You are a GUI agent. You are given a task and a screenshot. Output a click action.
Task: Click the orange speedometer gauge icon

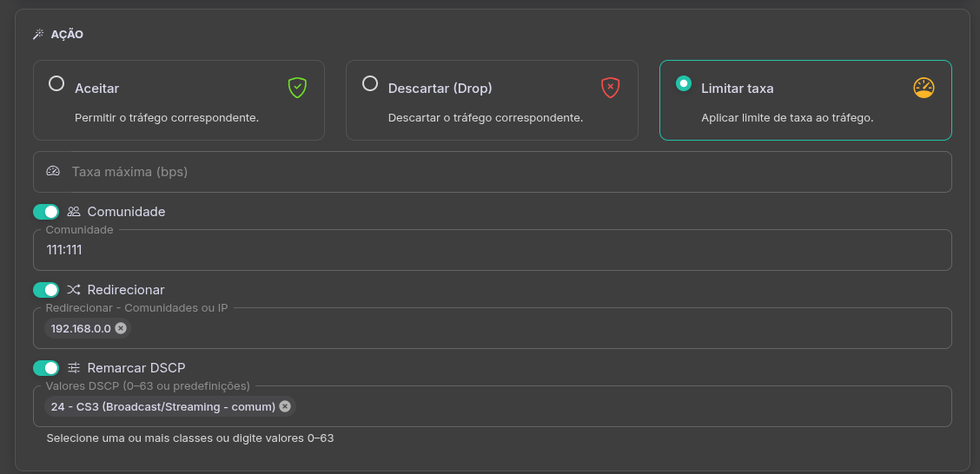(x=924, y=88)
